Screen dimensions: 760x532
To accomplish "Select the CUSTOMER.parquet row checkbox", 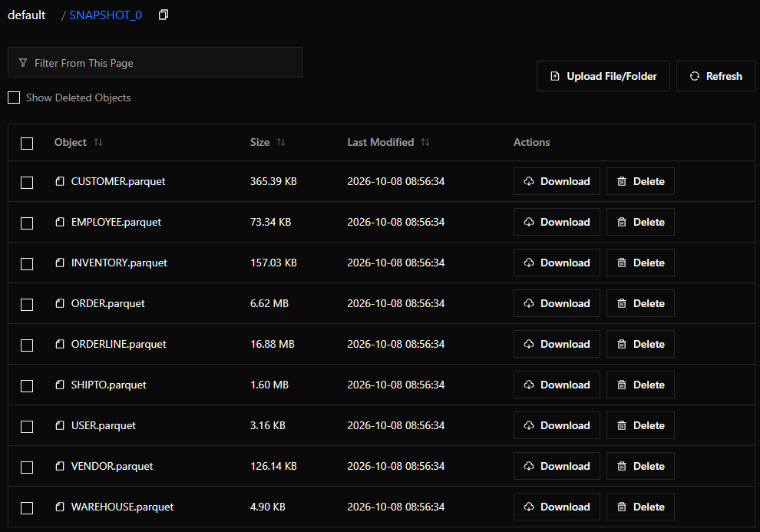I will pos(27,183).
